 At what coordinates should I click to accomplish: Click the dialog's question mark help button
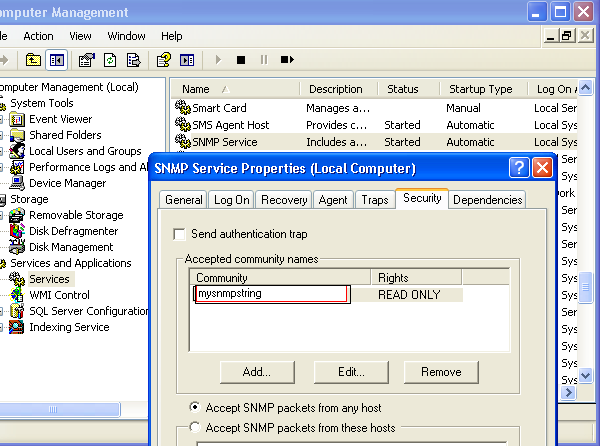point(519,168)
